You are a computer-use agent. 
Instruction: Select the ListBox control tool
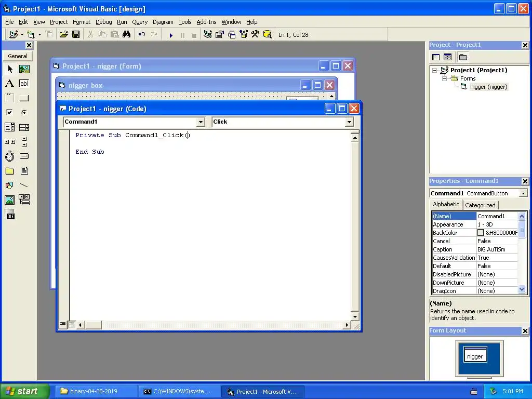[x=24, y=127]
